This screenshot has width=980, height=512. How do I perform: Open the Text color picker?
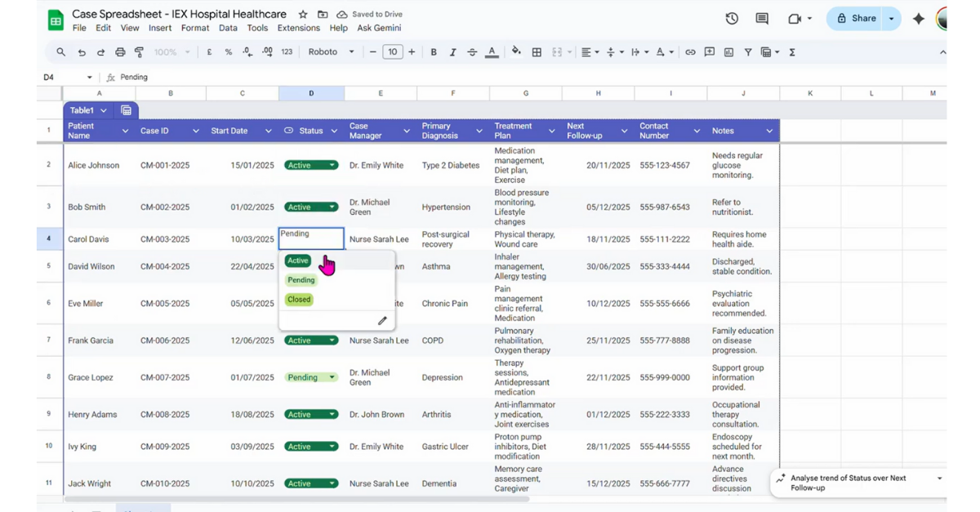click(491, 51)
